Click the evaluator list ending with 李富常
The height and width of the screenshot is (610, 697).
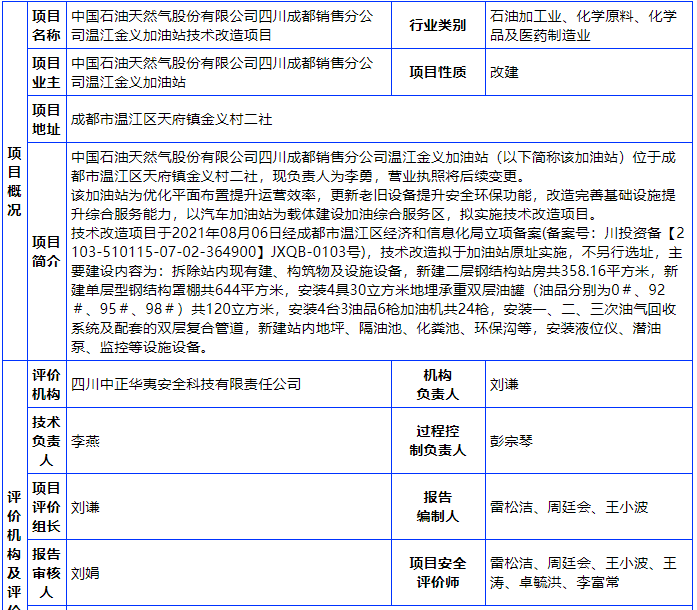point(583,573)
